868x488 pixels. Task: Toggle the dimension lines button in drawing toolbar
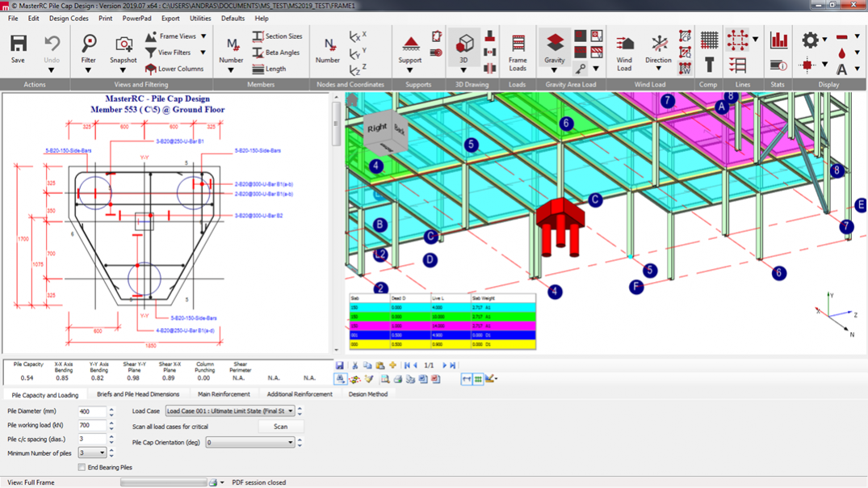coord(467,380)
